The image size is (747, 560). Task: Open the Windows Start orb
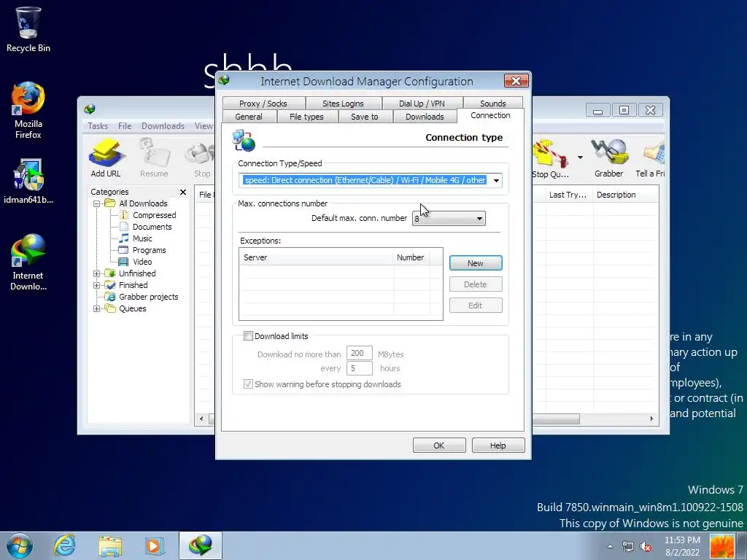(x=20, y=545)
